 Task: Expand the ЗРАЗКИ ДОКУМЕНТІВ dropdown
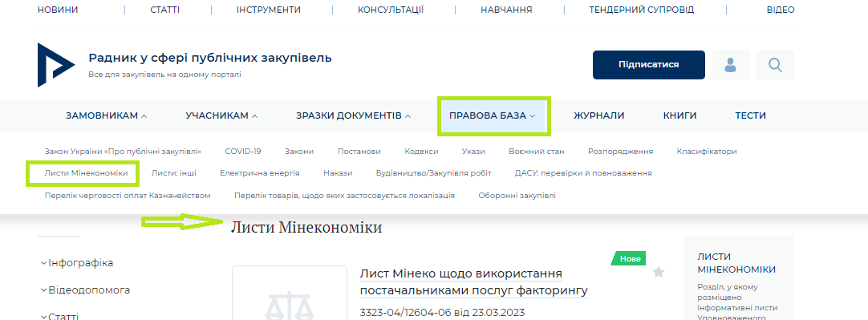click(353, 115)
